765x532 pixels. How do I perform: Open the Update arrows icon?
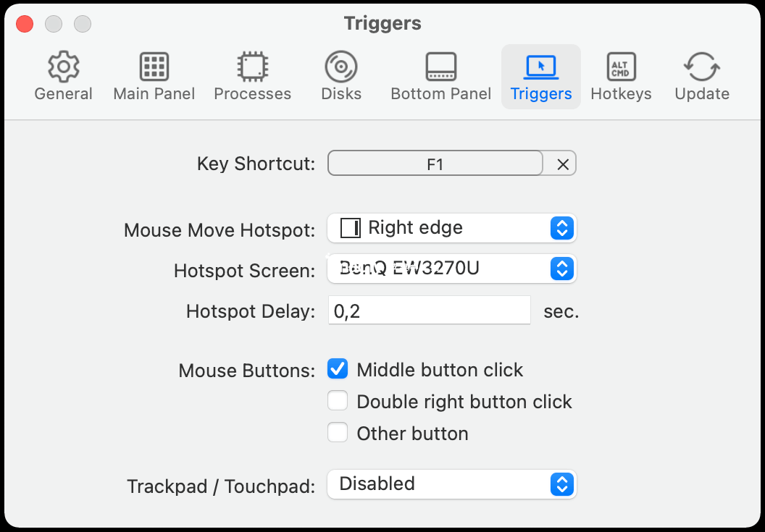tap(701, 67)
